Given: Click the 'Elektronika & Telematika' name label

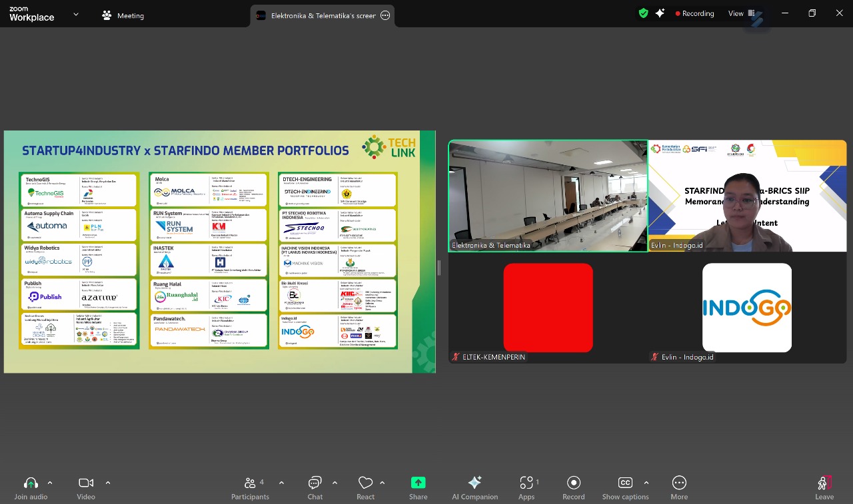Looking at the screenshot, I should tap(491, 246).
